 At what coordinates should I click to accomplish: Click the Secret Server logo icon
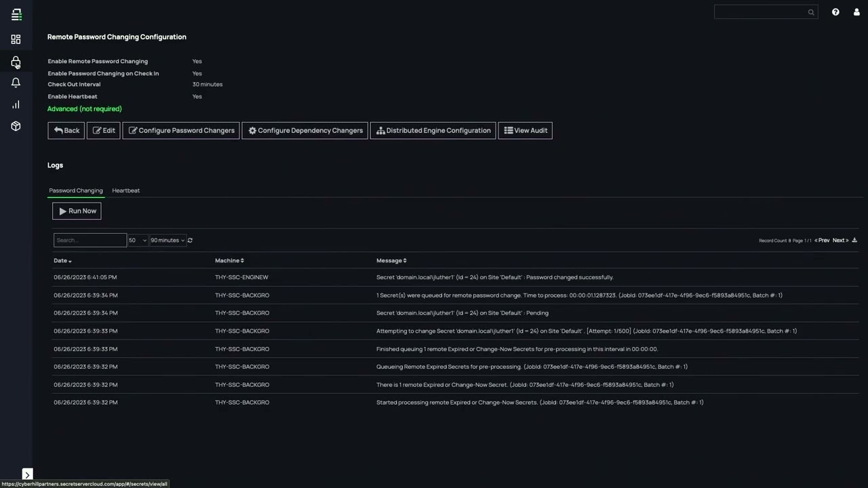(x=16, y=14)
